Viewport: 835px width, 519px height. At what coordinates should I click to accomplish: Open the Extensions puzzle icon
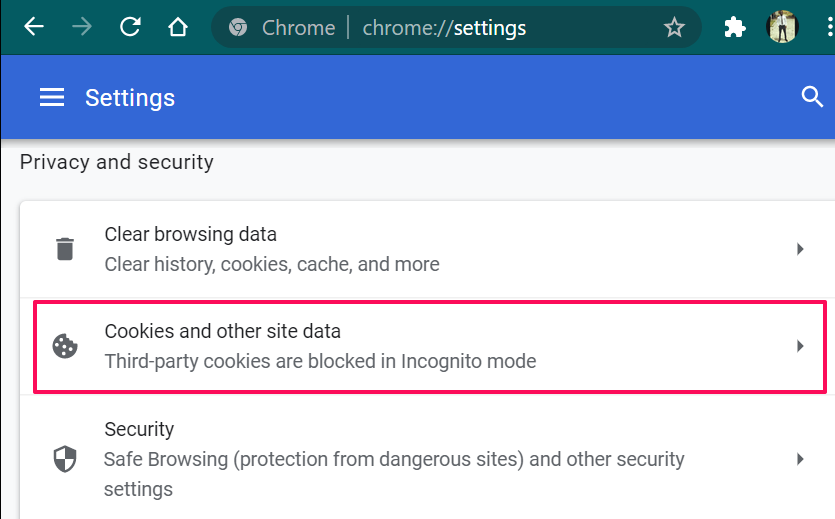735,27
